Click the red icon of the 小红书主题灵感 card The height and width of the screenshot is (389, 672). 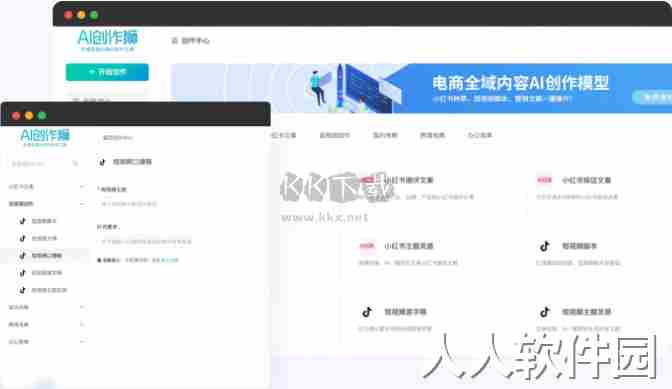(367, 246)
